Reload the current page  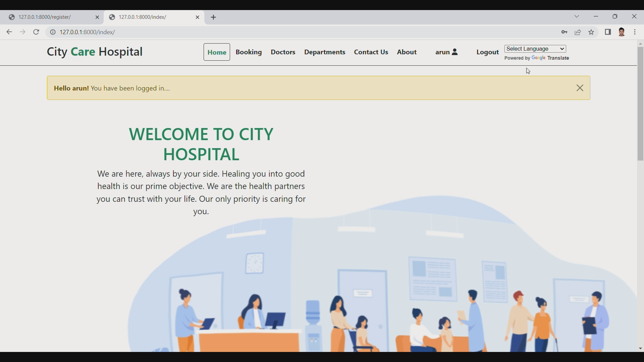tap(36, 32)
